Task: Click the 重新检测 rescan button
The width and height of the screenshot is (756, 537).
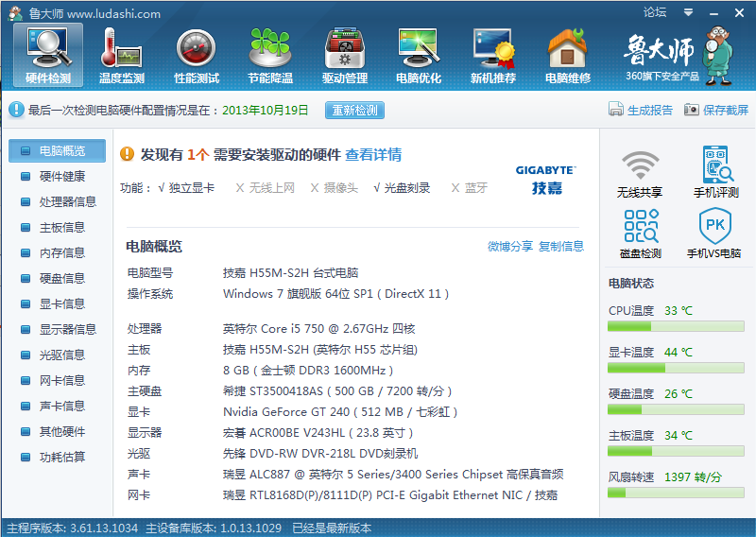Action: 354,111
